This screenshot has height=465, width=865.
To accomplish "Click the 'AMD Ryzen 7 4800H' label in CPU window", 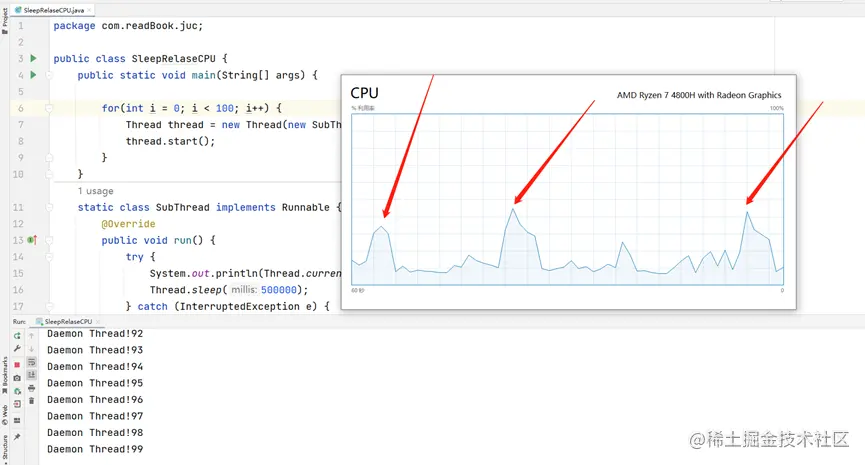I will click(699, 95).
